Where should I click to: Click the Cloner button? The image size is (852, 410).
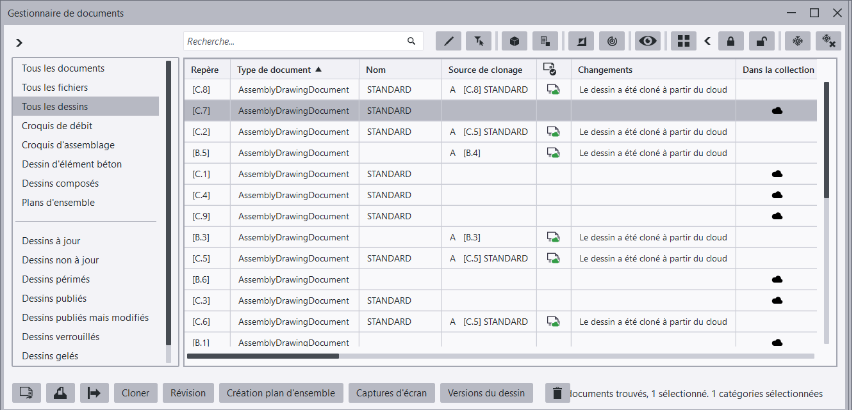[135, 393]
